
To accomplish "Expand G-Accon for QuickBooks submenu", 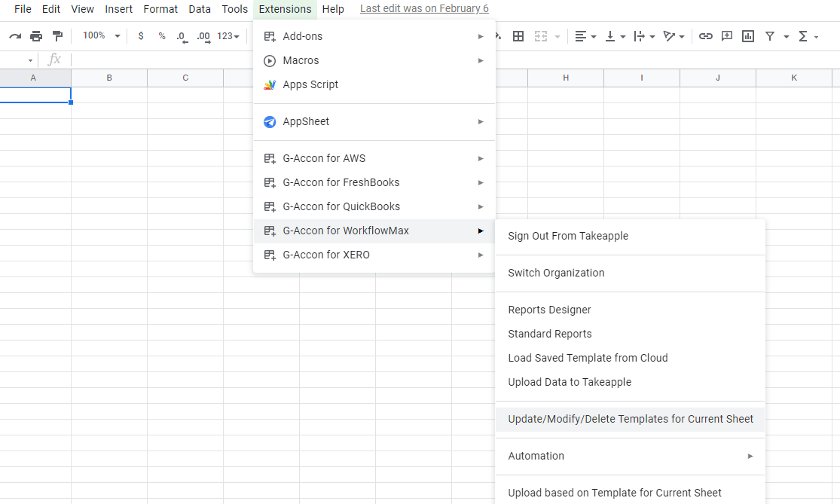I will (x=374, y=206).
